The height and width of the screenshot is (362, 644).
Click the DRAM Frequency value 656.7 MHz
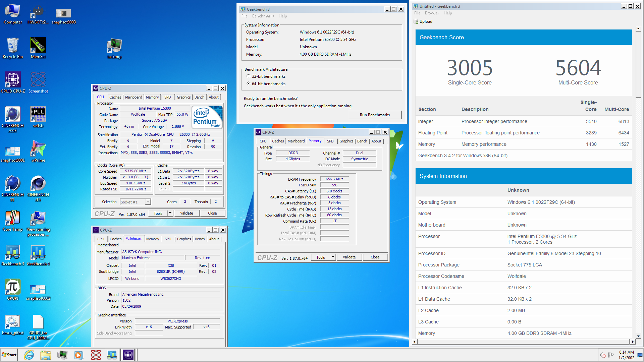334,179
